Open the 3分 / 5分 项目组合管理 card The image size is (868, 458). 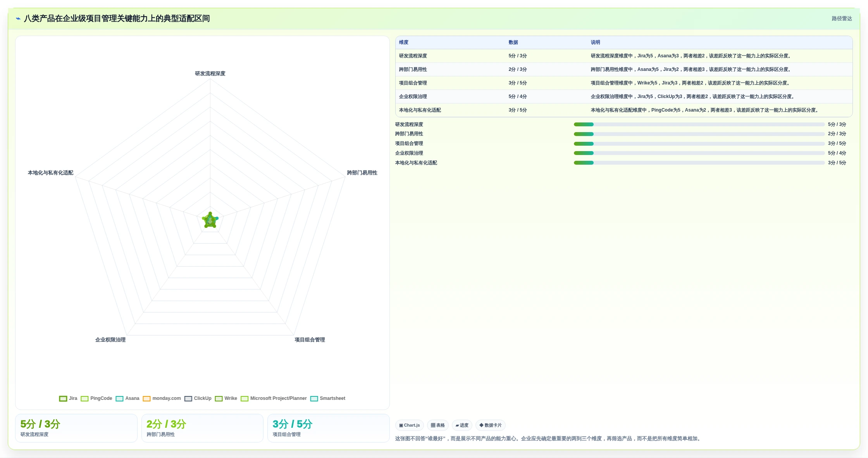[x=329, y=428]
